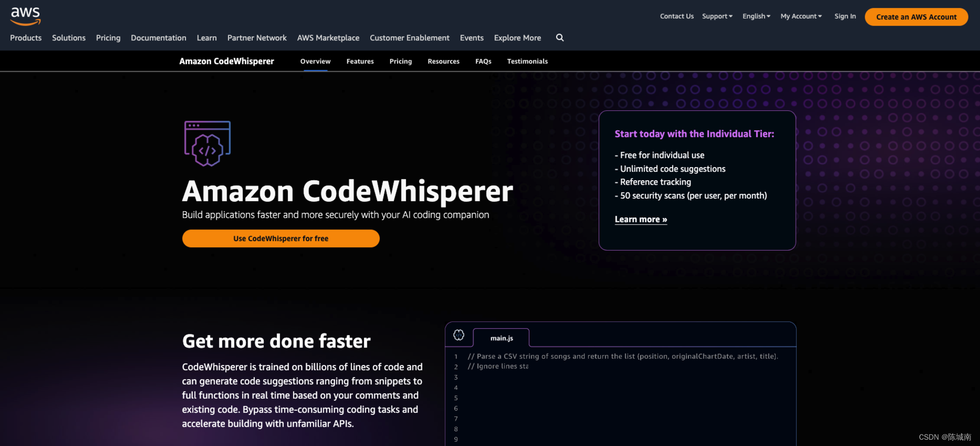This screenshot has height=446, width=980.
Task: Switch to the Overview tab
Action: pyautogui.click(x=316, y=61)
